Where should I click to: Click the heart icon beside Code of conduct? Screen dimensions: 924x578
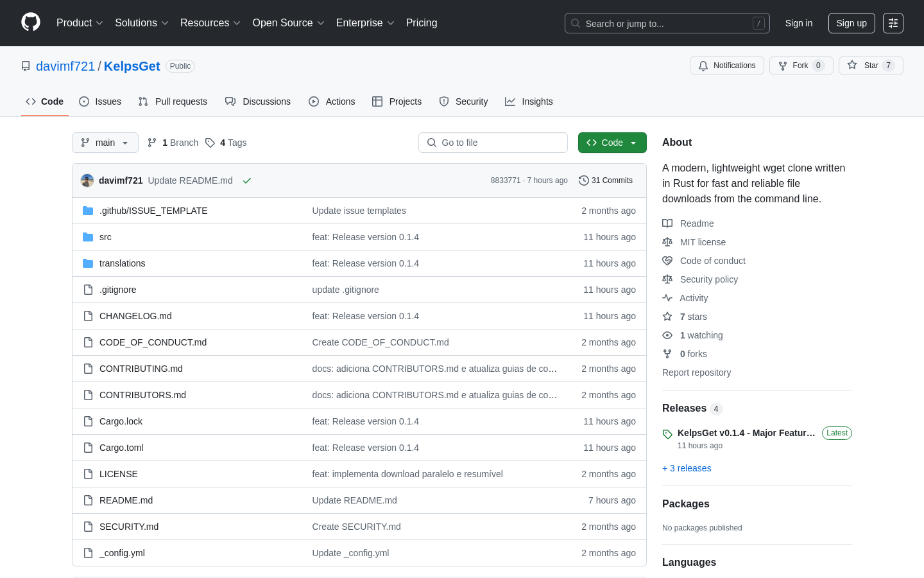point(667,261)
